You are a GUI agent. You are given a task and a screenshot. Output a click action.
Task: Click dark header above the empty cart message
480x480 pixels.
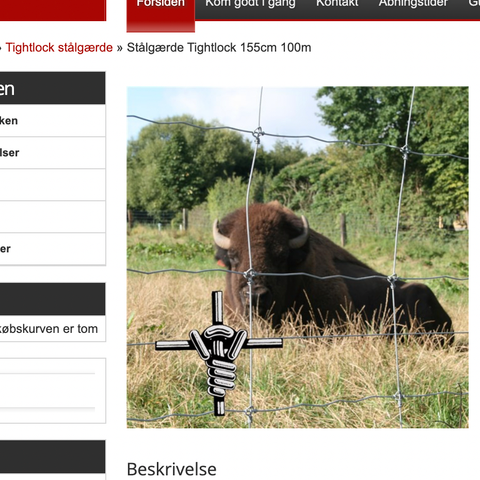(x=53, y=299)
